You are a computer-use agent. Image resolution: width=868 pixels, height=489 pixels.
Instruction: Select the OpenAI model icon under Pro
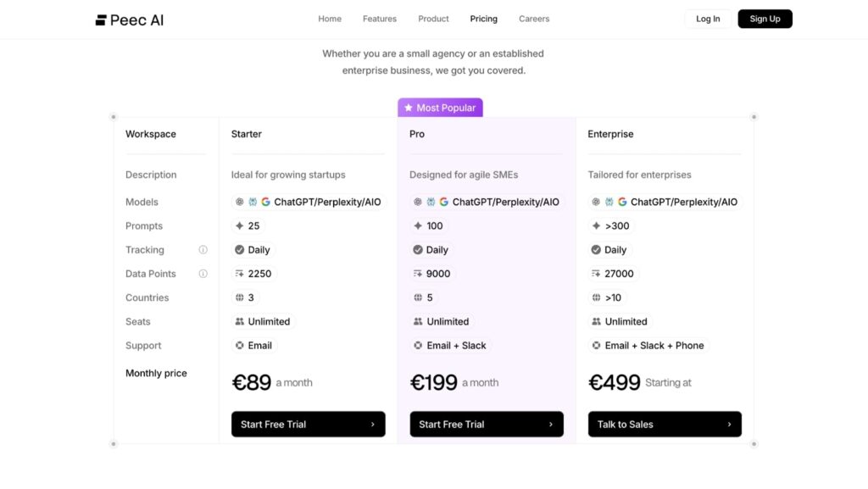416,202
